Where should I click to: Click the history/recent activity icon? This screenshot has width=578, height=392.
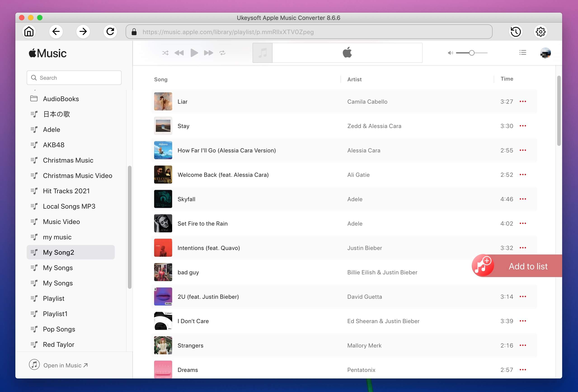[516, 32]
